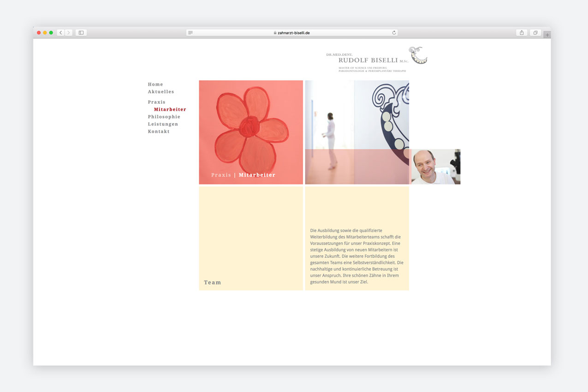The height and width of the screenshot is (392, 588).
Task: Click the hallway photo with person
Action: pos(357,132)
